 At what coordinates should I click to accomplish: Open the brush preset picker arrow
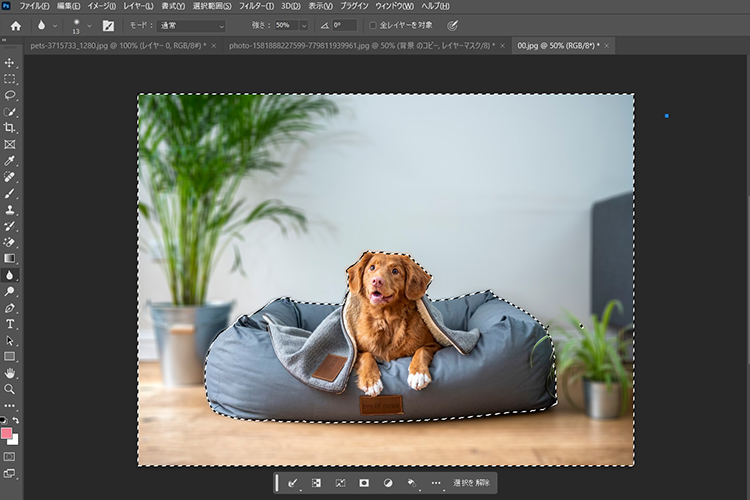tap(89, 26)
